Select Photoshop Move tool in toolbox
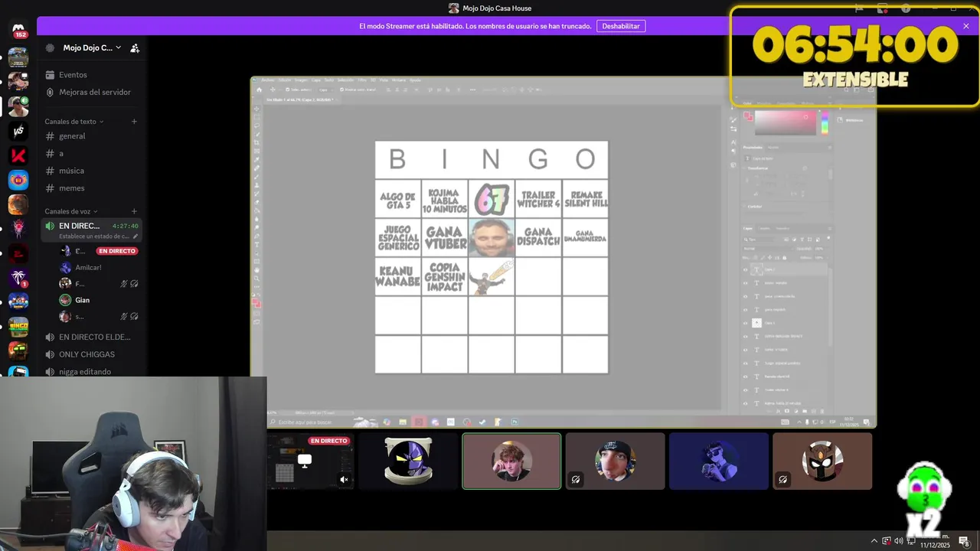The image size is (980, 551). [256, 109]
